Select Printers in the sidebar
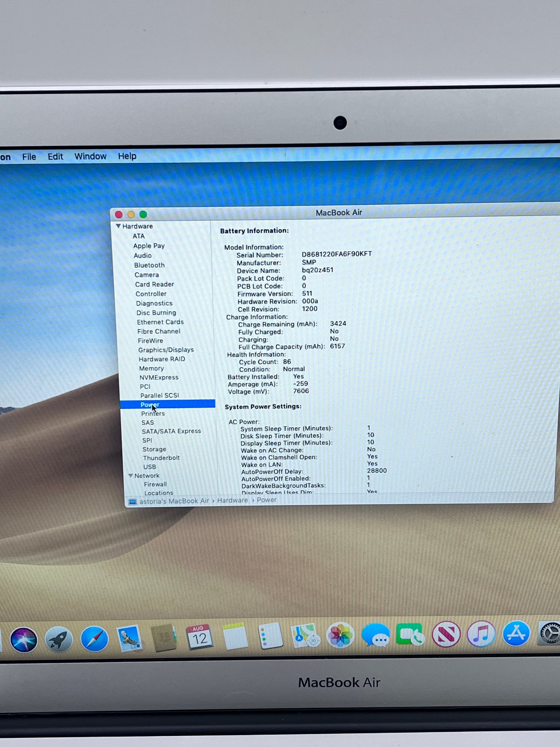The image size is (560, 747). tap(153, 414)
